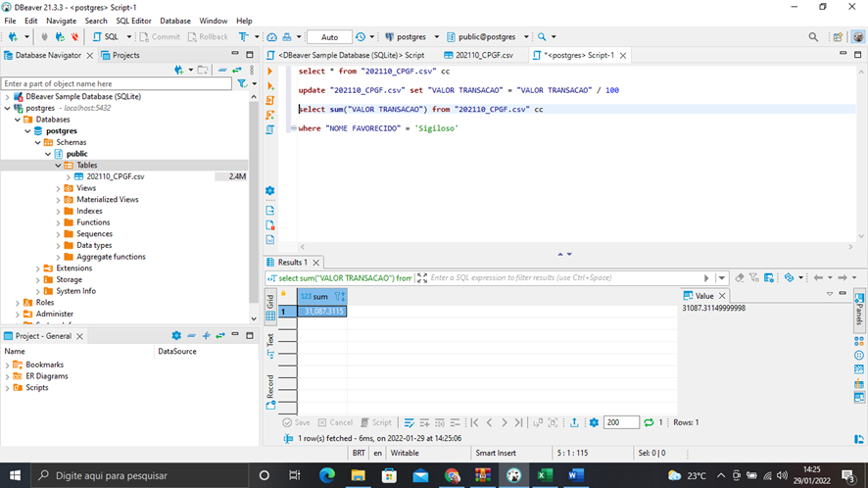Close the Database Navigator tab
Viewport: 868px width, 488px height.
pos(90,56)
